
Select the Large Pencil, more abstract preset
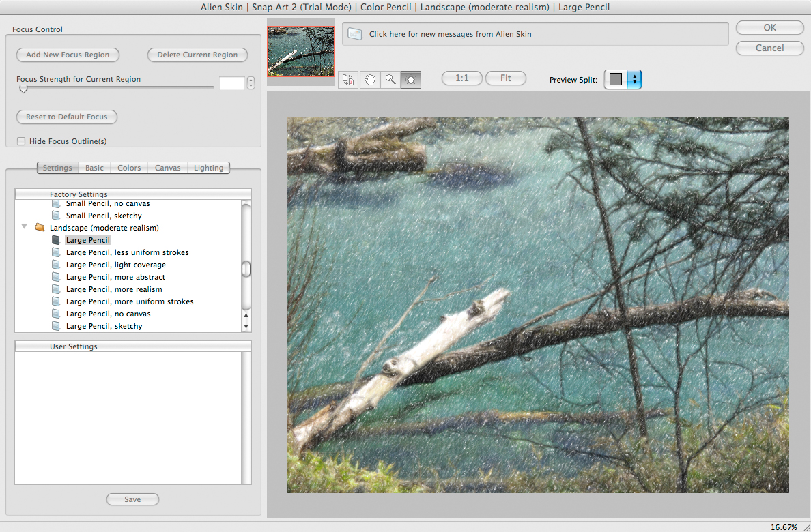point(115,277)
